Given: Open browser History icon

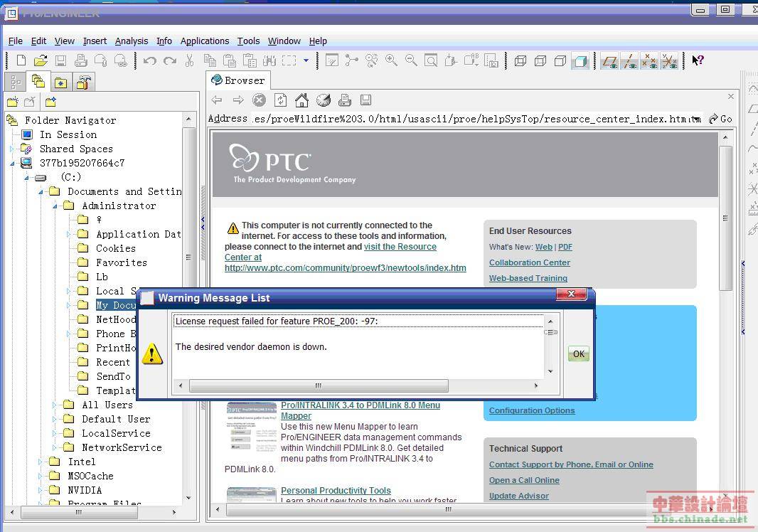Looking at the screenshot, I should (324, 100).
